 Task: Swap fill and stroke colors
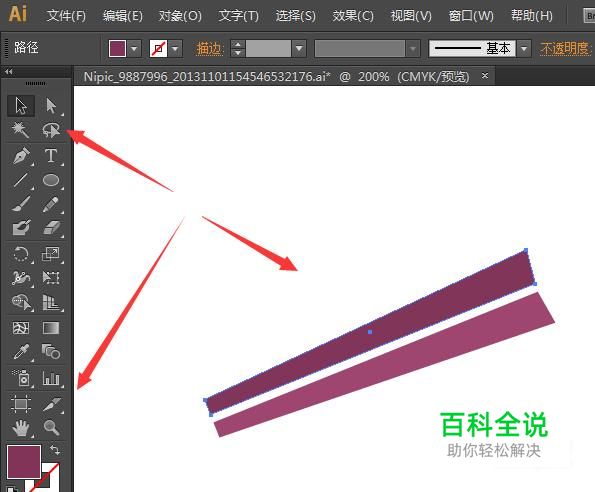click(55, 450)
